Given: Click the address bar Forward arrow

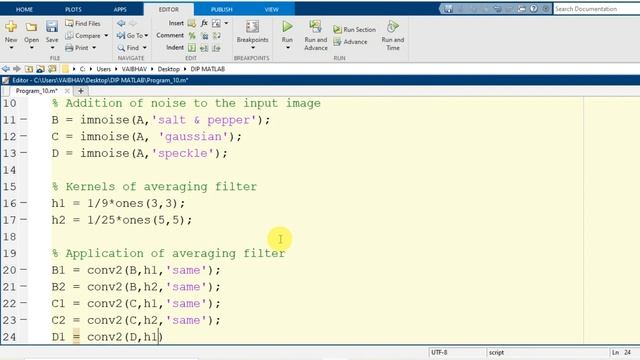Looking at the screenshot, I should point(17,69).
